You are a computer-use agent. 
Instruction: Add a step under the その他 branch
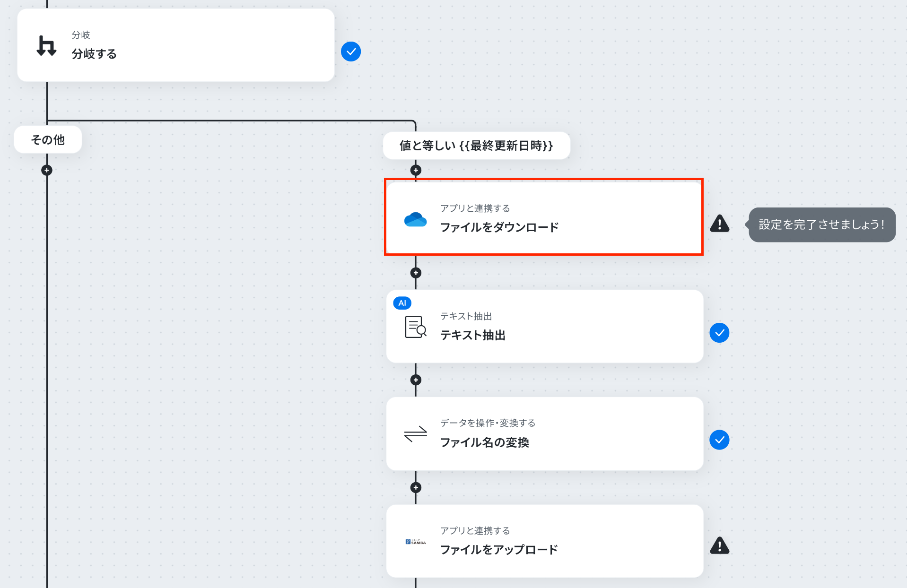tap(46, 170)
